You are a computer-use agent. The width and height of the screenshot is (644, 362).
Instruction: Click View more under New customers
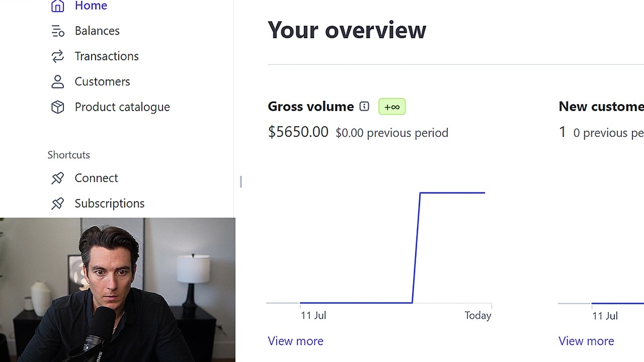(586, 341)
